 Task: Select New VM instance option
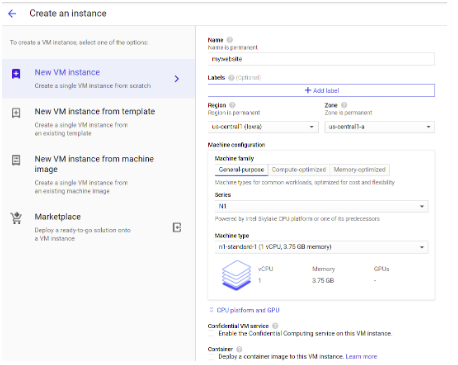[x=99, y=79]
